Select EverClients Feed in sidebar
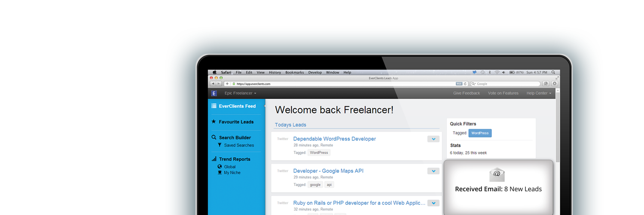The width and height of the screenshot is (644, 215). pyautogui.click(x=237, y=106)
